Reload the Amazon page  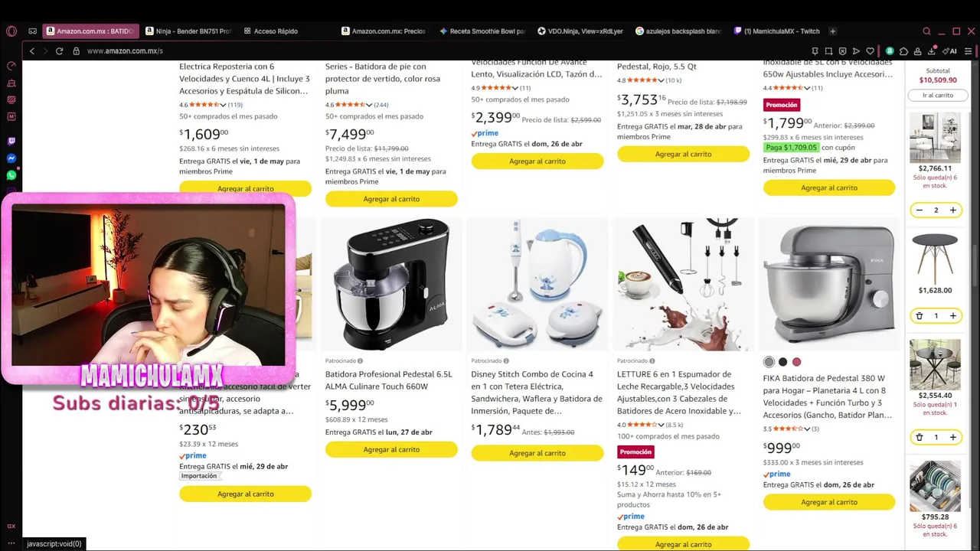60,51
